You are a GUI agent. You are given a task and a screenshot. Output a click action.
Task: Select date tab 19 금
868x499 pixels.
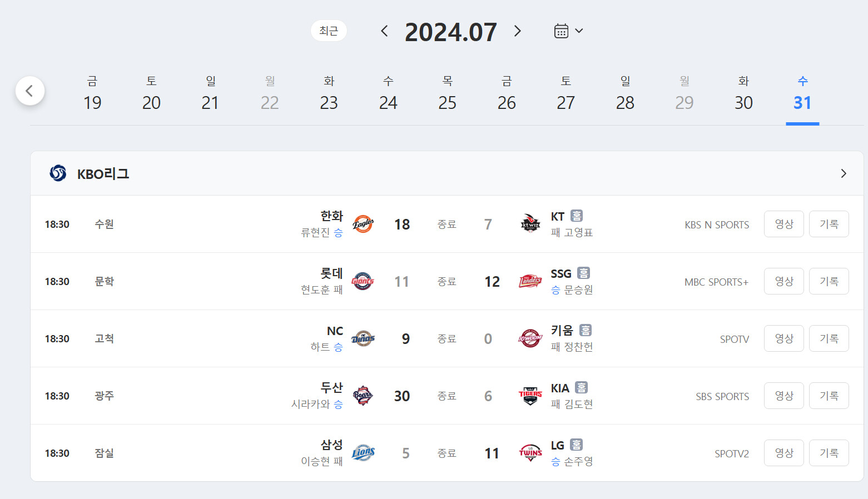tap(92, 94)
